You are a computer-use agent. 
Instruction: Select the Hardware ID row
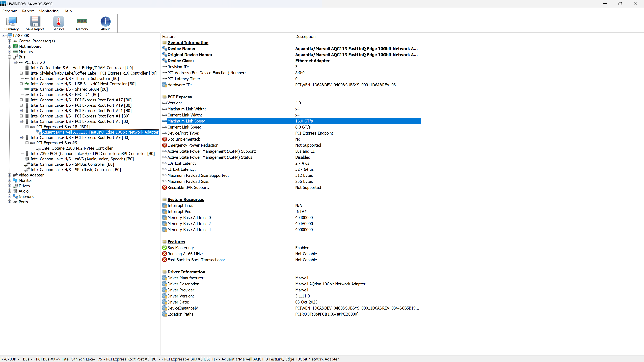(x=179, y=85)
